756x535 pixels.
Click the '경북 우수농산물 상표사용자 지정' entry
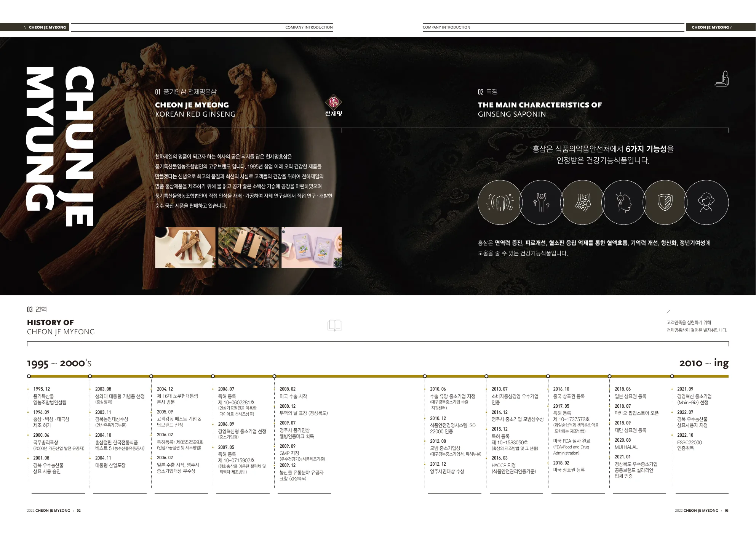[692, 422]
